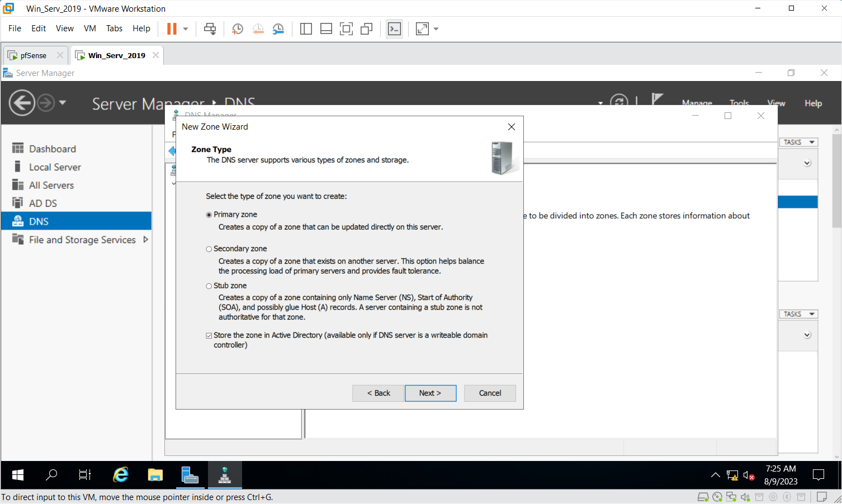
Task: Select DNS in the Server Manager sidebar
Action: click(76, 221)
